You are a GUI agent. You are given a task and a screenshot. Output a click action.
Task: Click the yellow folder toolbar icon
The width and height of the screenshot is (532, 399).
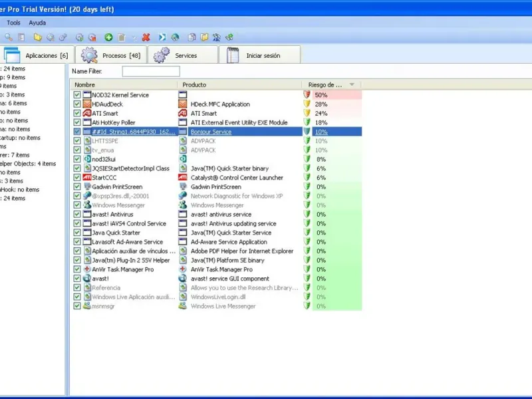[38, 37]
